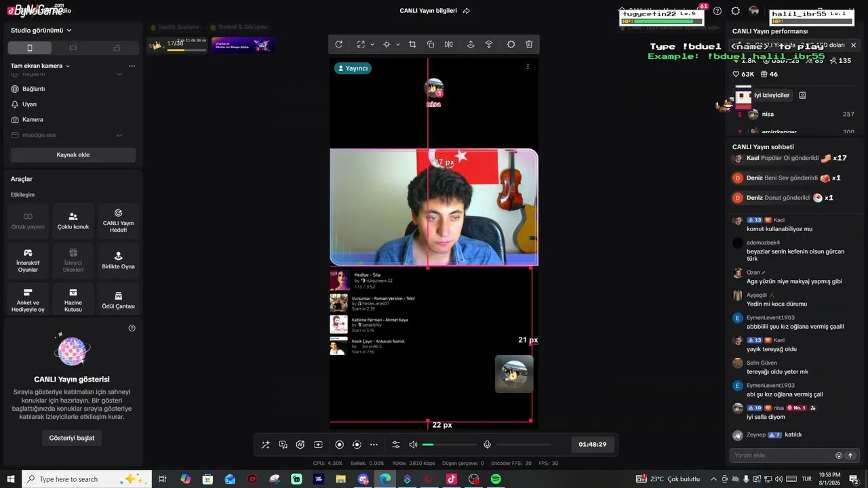
Task: Open the fit-to-screen options arrow
Action: [x=372, y=45]
